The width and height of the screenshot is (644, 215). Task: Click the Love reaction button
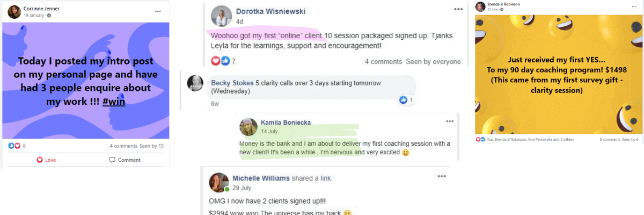(46, 160)
